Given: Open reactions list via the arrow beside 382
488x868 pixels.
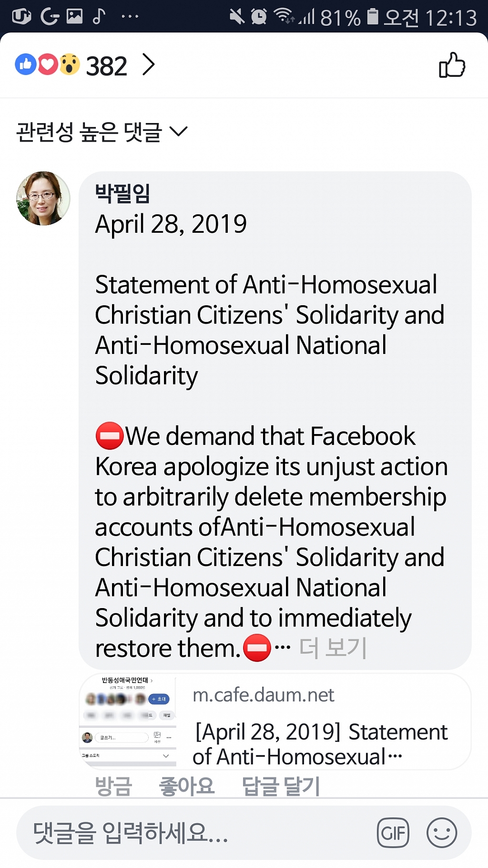Looking at the screenshot, I should pos(149,65).
